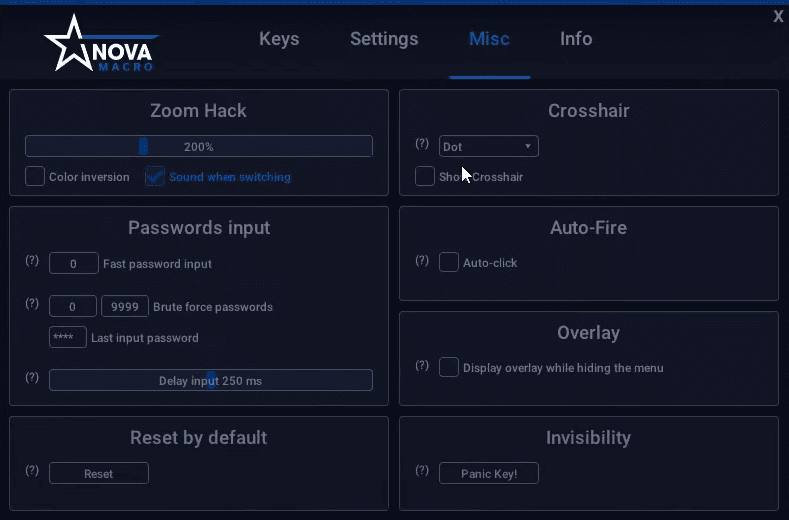The height and width of the screenshot is (520, 789).
Task: Tick Display overlay while hiding the menu
Action: click(449, 367)
